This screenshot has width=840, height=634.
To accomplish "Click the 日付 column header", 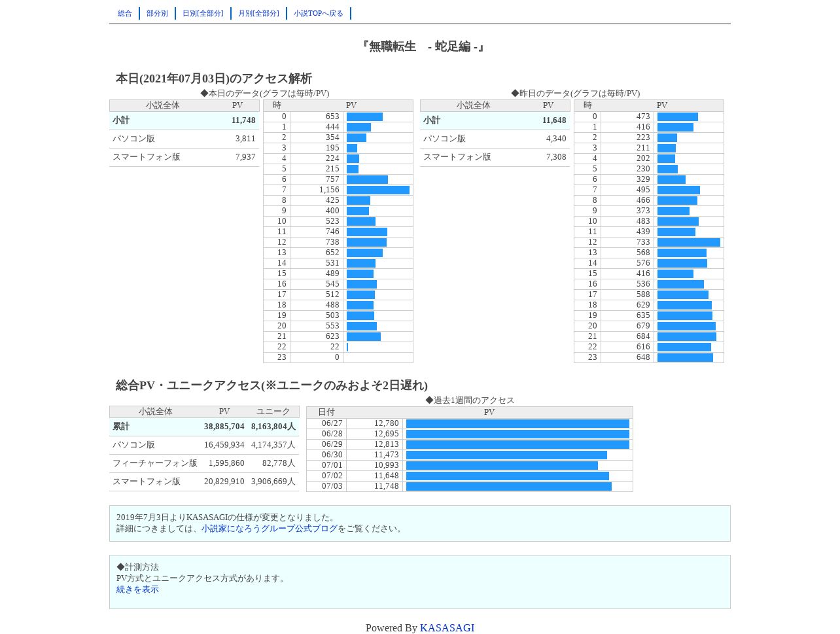I will coord(326,412).
